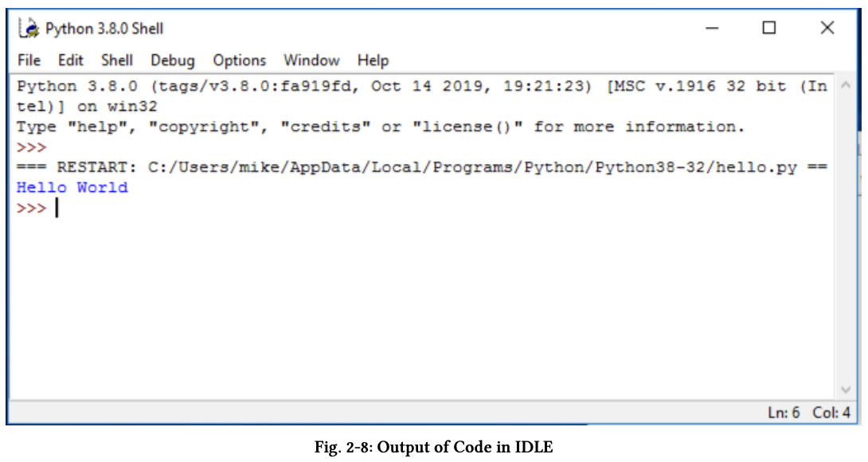Open the Help menu
Viewport: 868px width, 462px height.
coord(373,61)
